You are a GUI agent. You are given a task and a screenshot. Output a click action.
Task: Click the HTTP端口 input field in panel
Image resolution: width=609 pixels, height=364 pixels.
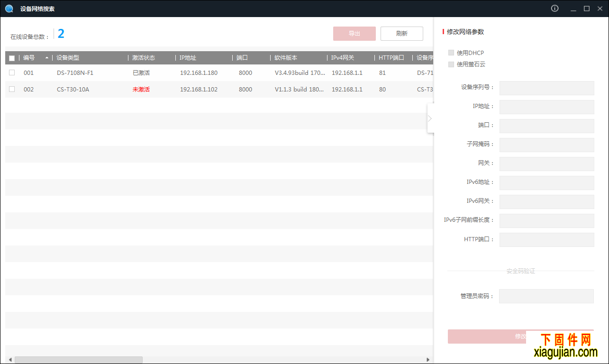click(x=546, y=240)
